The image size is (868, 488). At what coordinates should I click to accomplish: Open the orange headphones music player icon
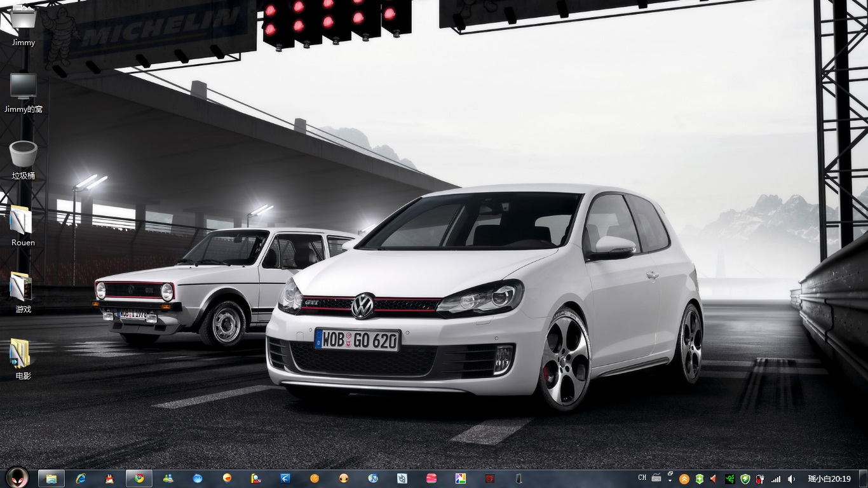[344, 478]
